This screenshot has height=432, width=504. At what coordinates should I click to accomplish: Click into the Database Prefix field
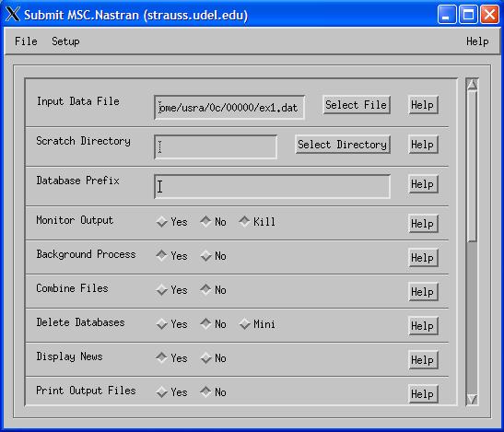pos(272,186)
